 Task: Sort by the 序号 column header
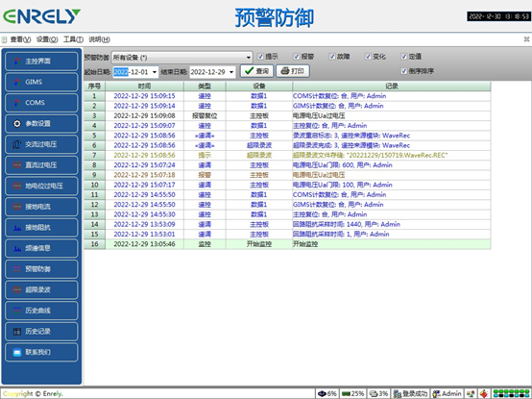95,87
